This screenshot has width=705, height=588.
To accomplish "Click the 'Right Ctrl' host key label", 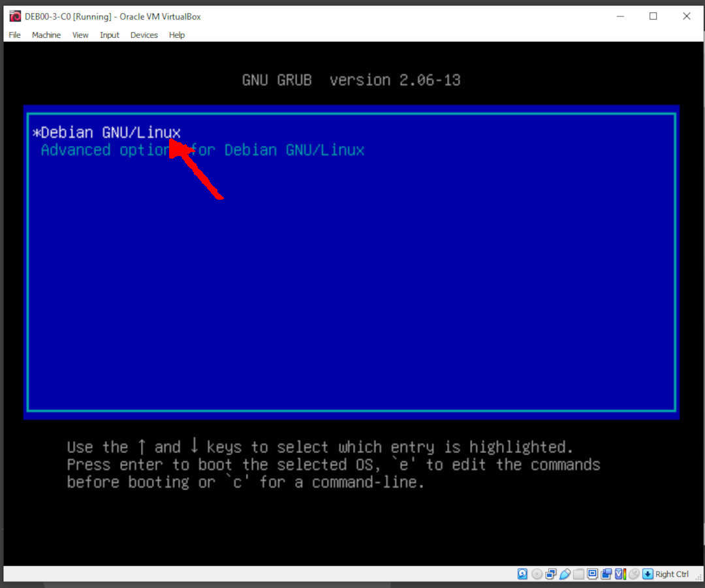I will point(672,574).
